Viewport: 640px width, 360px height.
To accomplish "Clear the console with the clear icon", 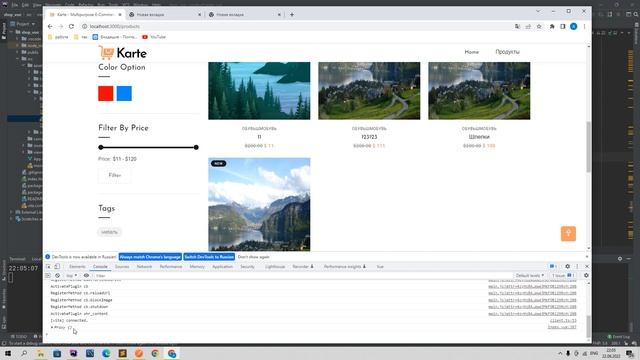I will [57, 276].
